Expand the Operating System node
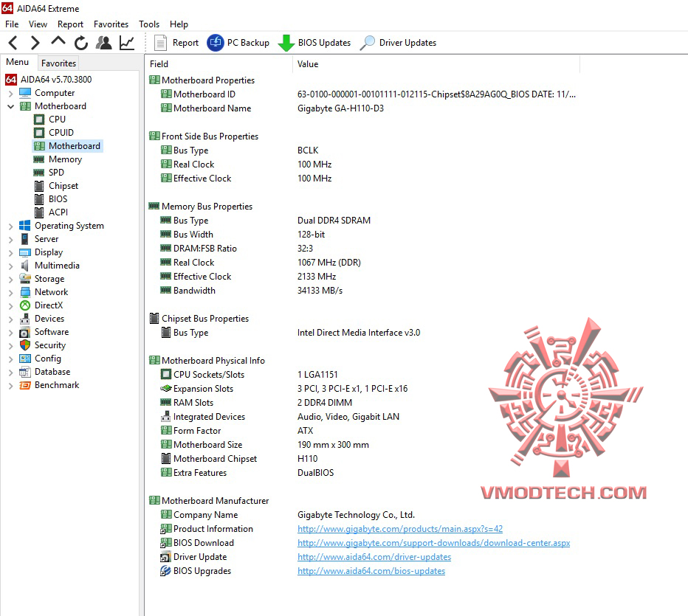 tap(10, 226)
